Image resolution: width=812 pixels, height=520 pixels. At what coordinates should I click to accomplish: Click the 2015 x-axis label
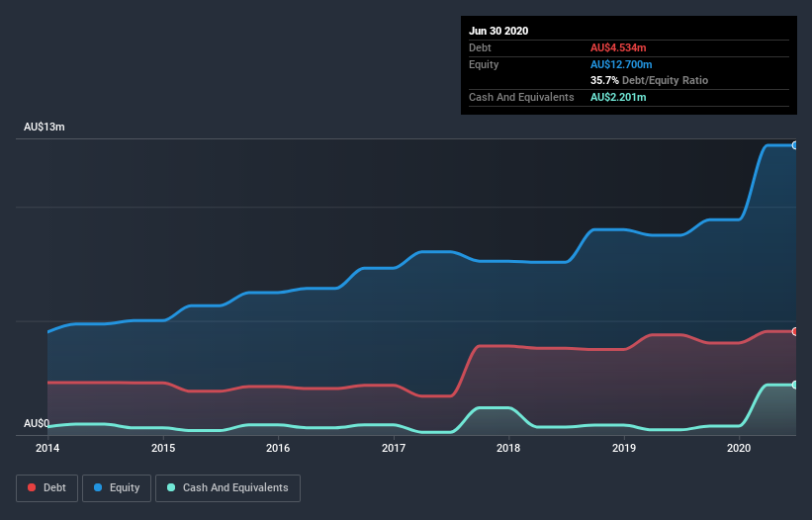tap(163, 448)
